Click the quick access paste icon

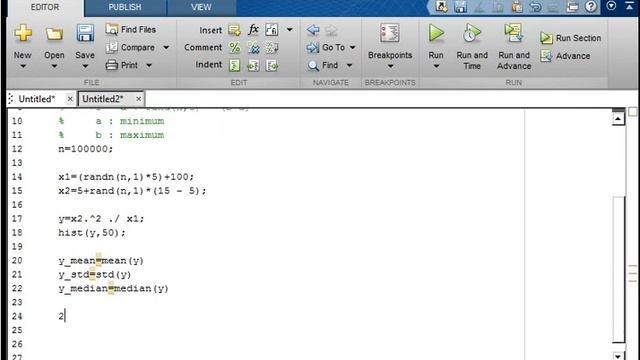(517, 7)
